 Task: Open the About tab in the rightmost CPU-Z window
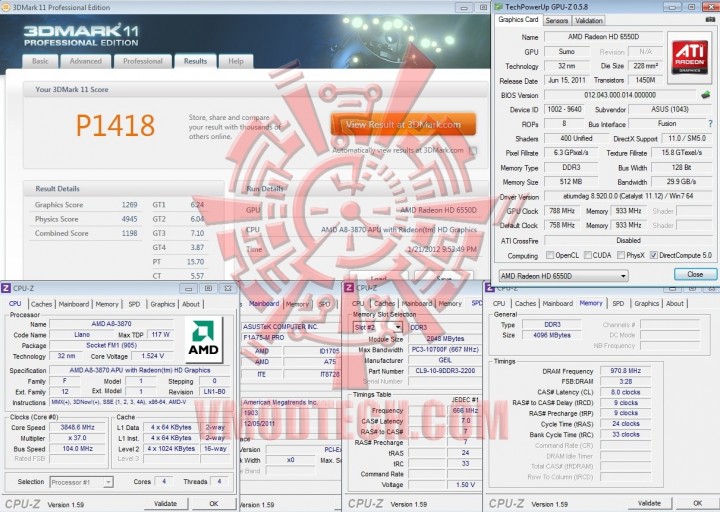click(x=675, y=304)
